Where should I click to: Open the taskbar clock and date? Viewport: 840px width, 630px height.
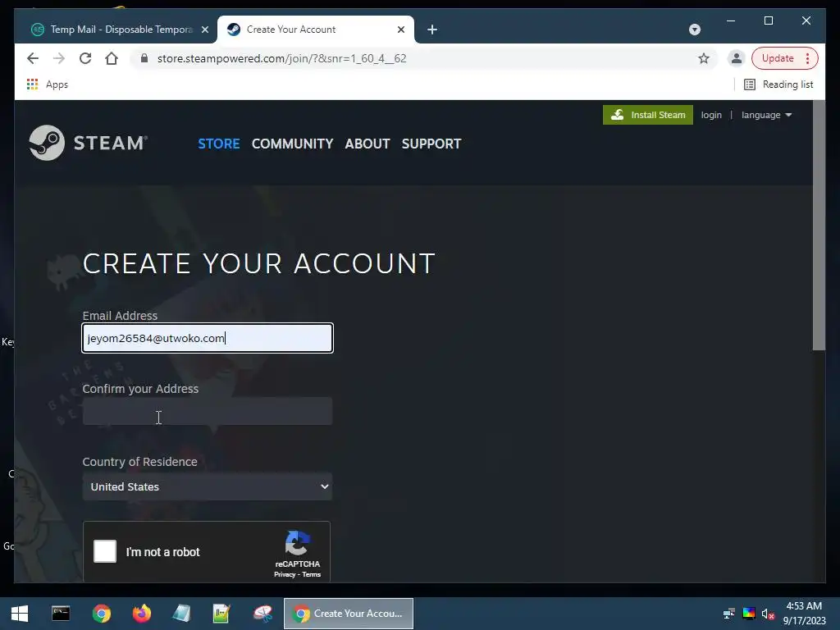pyautogui.click(x=804, y=614)
